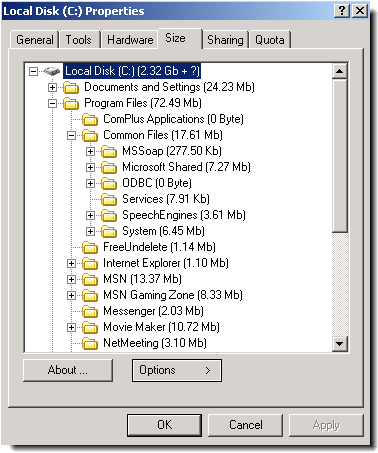Viewport: 378px width, 453px height.
Task: Select 'Microsoft Shared (7.27 Mb)' text
Action: point(186,167)
